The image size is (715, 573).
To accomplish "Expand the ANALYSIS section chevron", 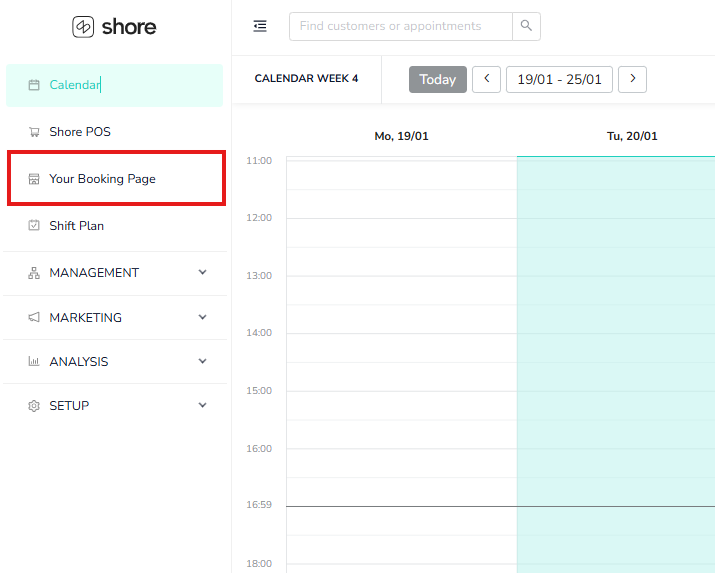I will pyautogui.click(x=203, y=362).
